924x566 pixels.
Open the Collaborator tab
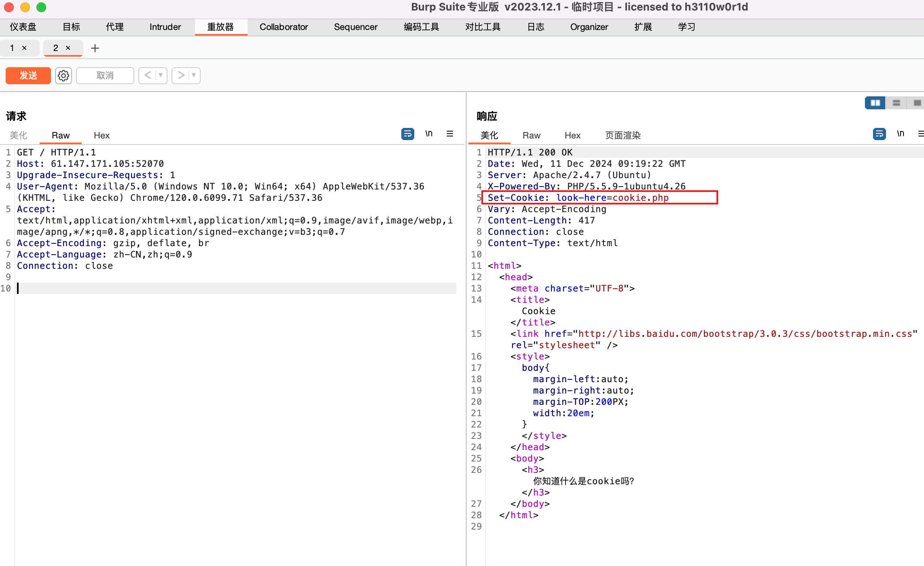click(x=284, y=27)
